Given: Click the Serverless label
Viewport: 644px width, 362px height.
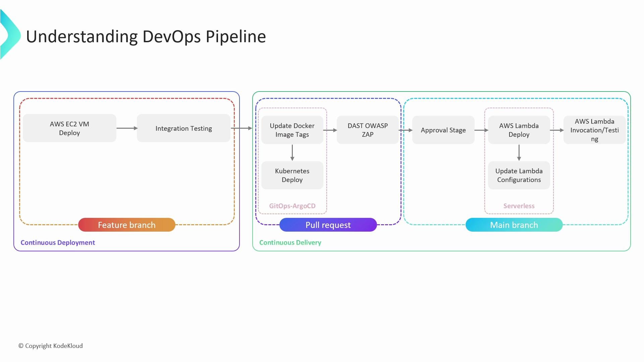Looking at the screenshot, I should (x=519, y=206).
